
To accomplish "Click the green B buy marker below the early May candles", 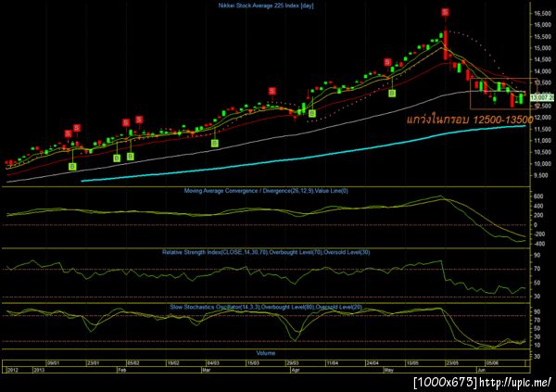I will click(x=392, y=94).
